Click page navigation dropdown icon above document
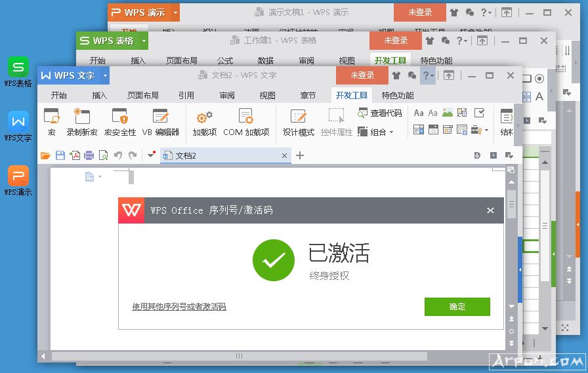 [x=93, y=176]
